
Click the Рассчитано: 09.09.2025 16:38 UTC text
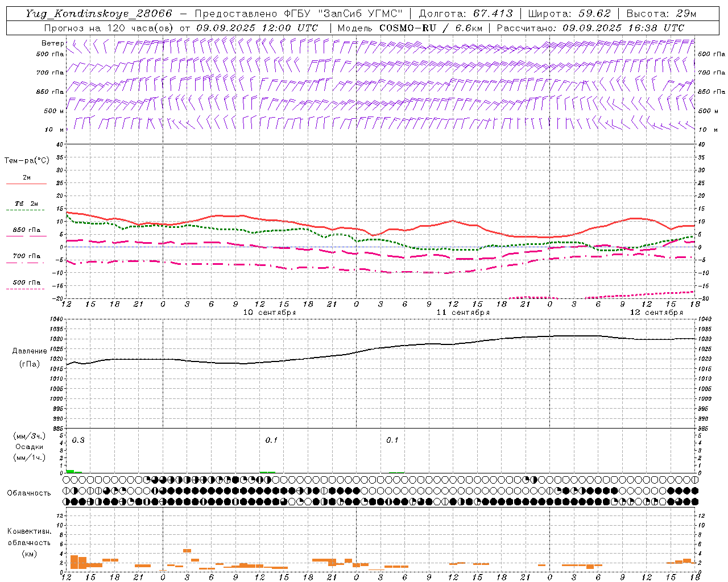coord(590,28)
